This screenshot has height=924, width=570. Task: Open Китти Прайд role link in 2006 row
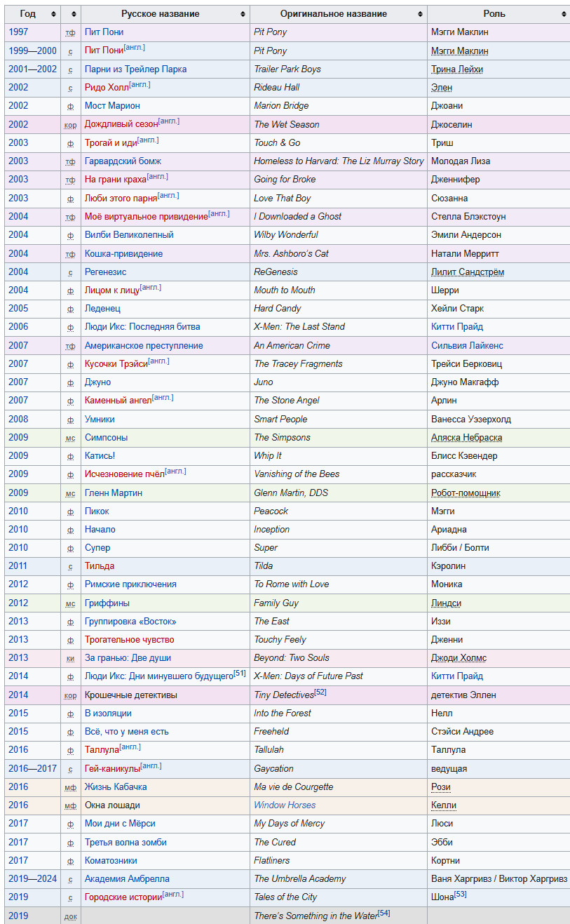coord(457,327)
